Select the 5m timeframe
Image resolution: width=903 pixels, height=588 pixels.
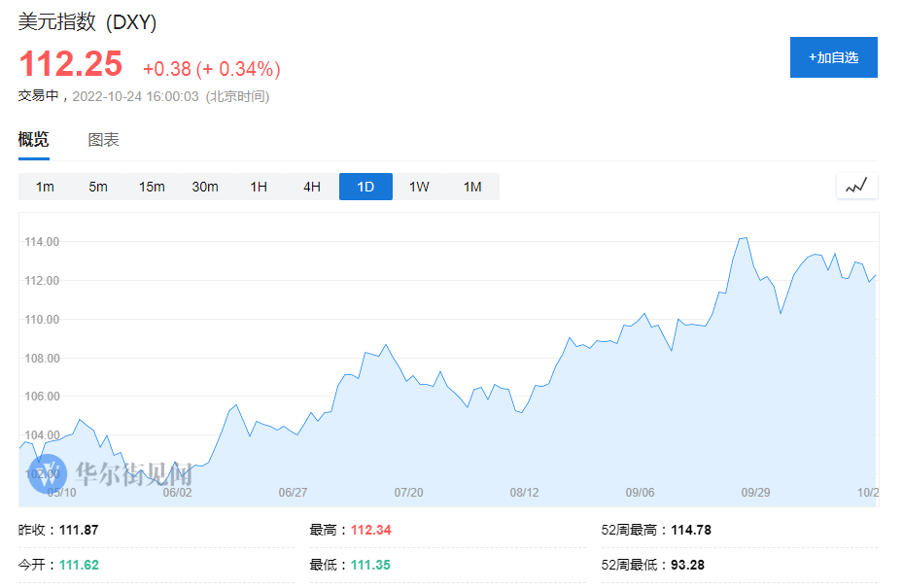[98, 187]
